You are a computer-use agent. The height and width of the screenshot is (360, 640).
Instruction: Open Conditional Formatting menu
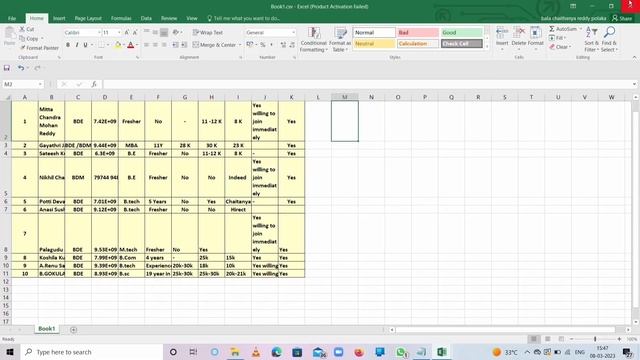click(x=313, y=40)
